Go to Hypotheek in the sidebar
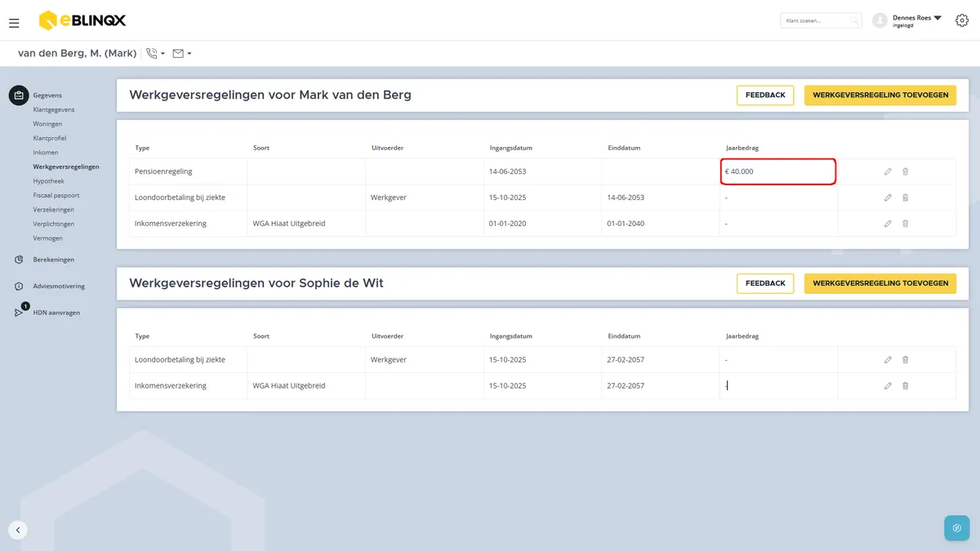 pyautogui.click(x=49, y=181)
